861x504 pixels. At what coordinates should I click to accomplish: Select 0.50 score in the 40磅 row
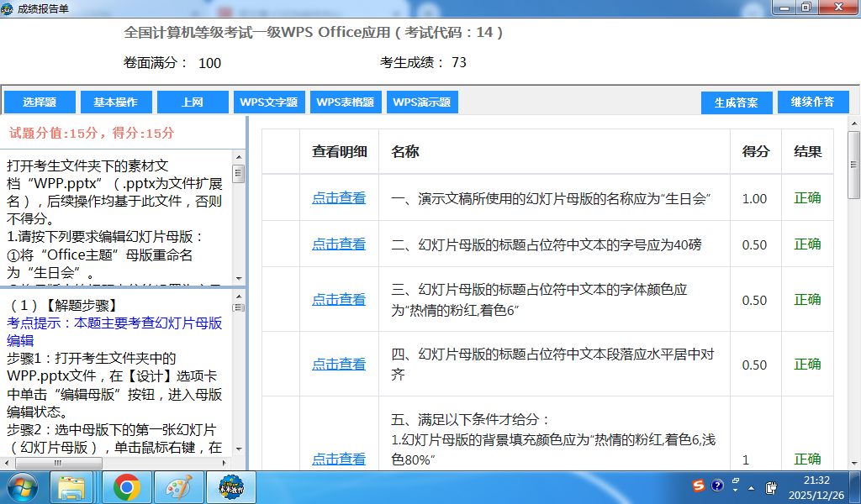(754, 244)
